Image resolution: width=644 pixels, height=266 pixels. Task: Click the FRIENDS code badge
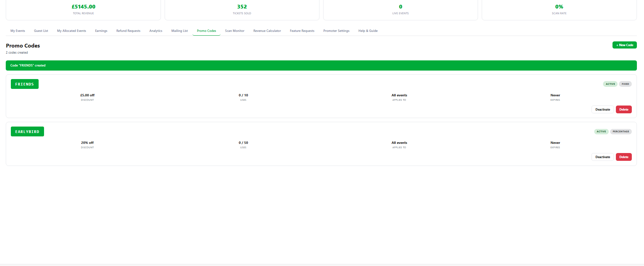(x=25, y=84)
